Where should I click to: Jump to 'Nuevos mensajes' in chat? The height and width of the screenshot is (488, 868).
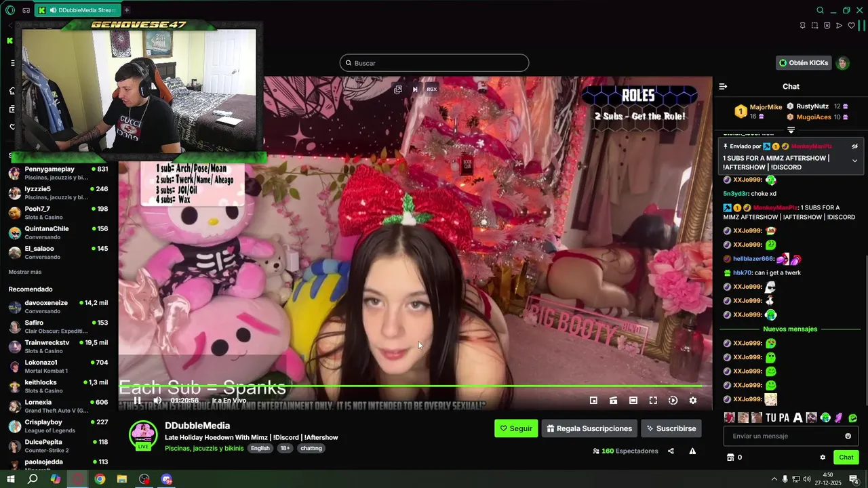pos(790,329)
